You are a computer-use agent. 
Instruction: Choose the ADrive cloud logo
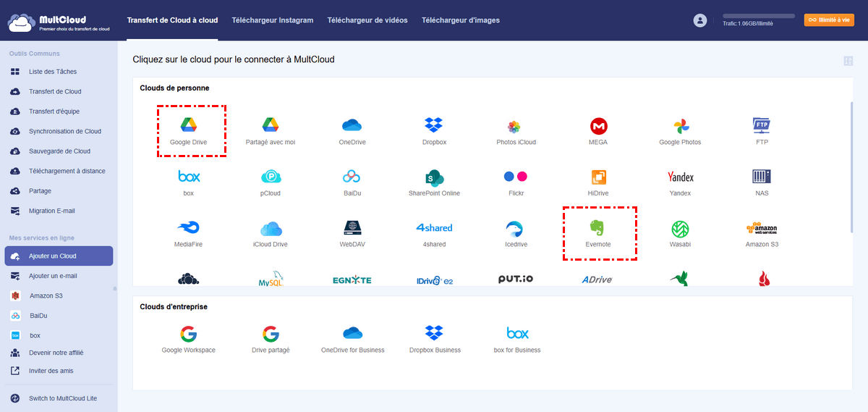[x=598, y=279]
